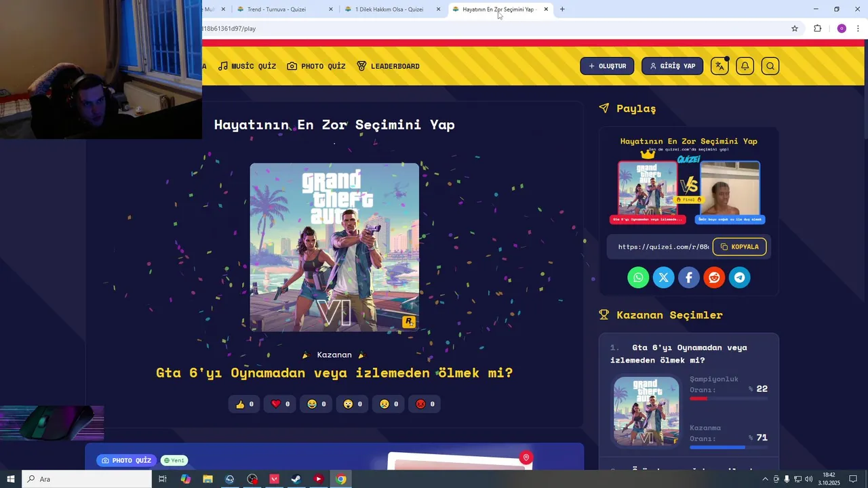Open Task View in taskbar
The image size is (868, 488).
click(163, 479)
